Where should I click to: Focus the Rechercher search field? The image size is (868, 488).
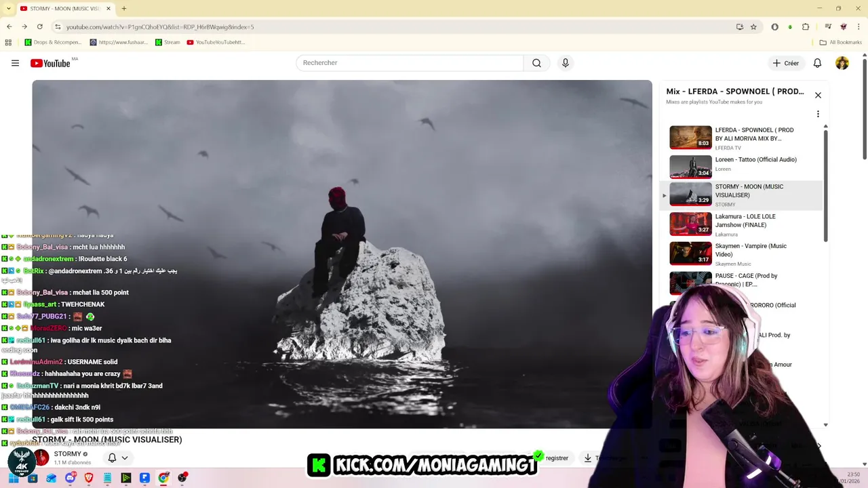(x=410, y=63)
